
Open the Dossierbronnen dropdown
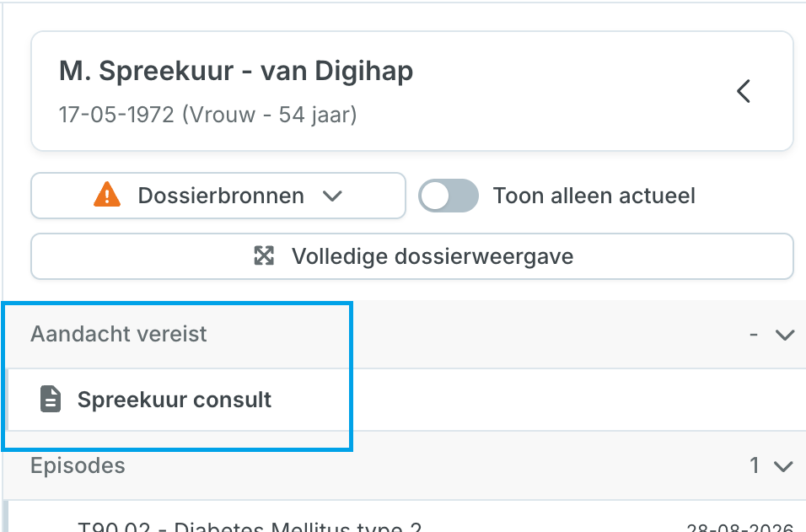pyautogui.click(x=218, y=196)
